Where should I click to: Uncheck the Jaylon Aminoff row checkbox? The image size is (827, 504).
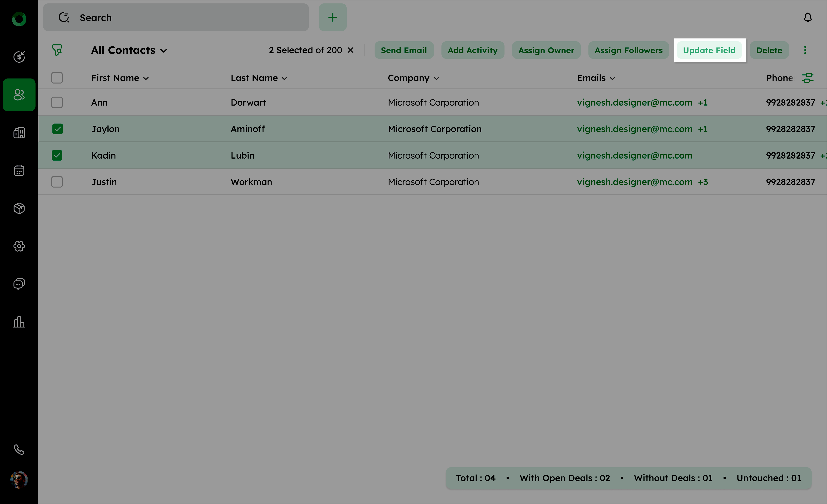click(57, 129)
